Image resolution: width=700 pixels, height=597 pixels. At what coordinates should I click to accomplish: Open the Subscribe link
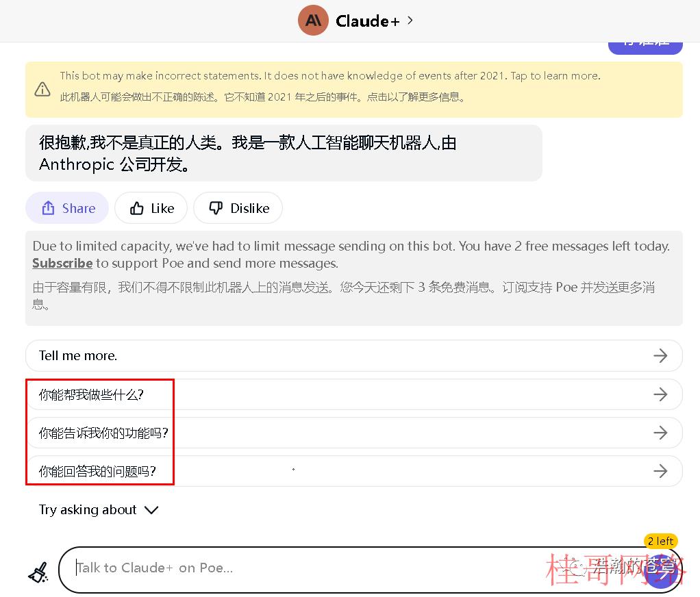pos(62,264)
